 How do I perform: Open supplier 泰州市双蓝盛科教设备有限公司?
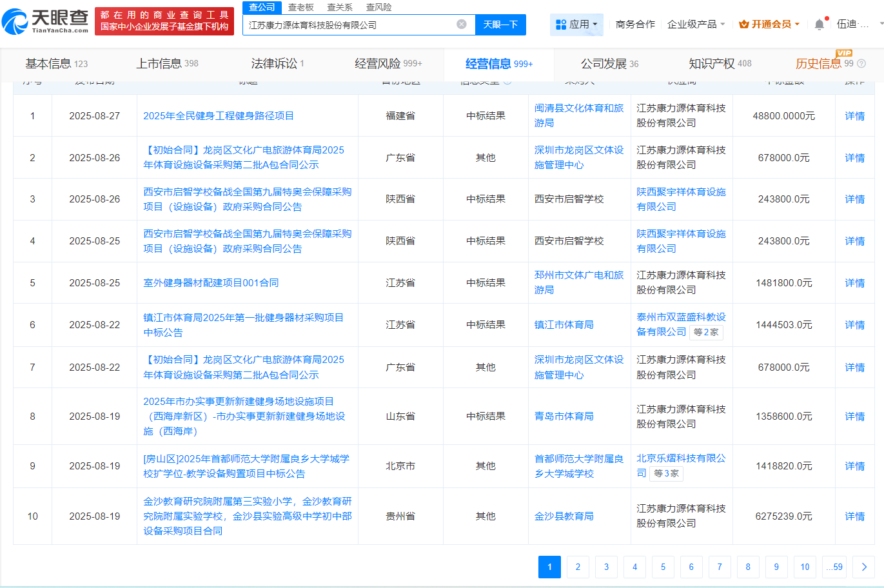pos(681,324)
